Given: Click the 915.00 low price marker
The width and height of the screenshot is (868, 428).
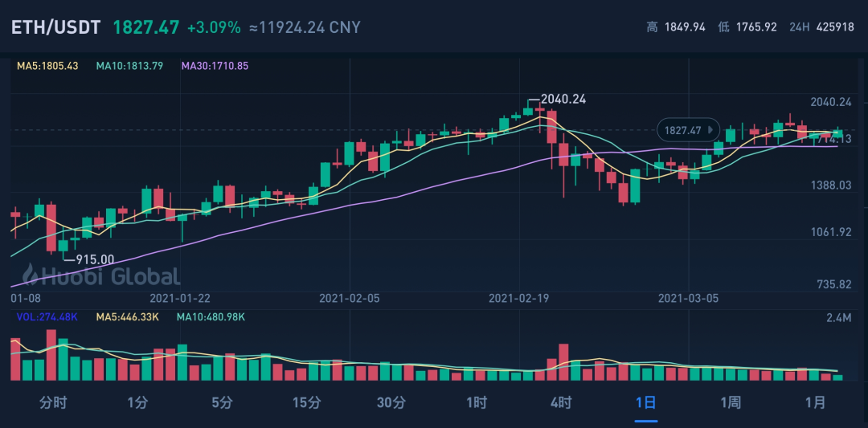Looking at the screenshot, I should (x=95, y=259).
